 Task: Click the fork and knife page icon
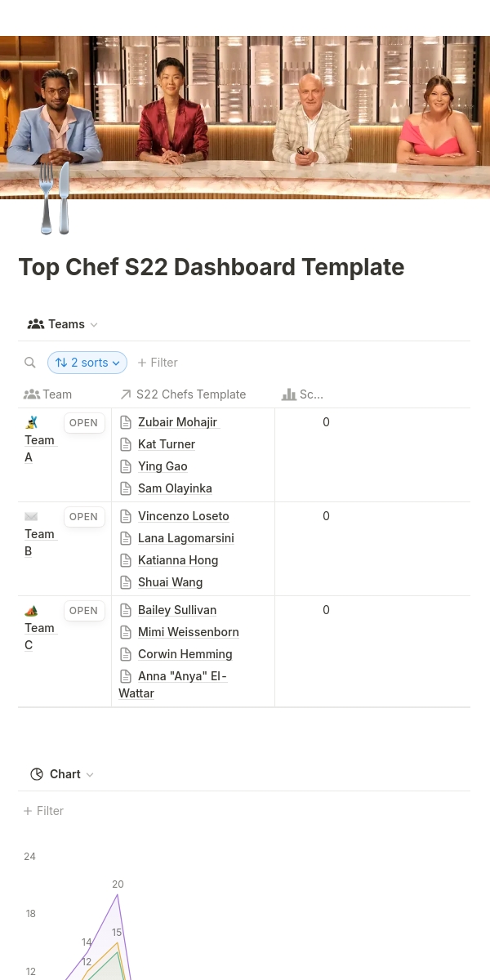55,198
